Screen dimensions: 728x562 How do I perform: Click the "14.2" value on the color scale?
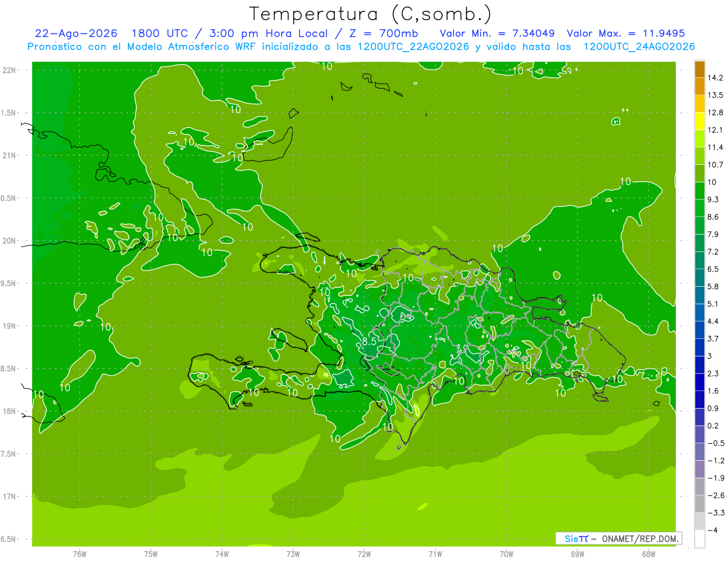click(x=715, y=78)
